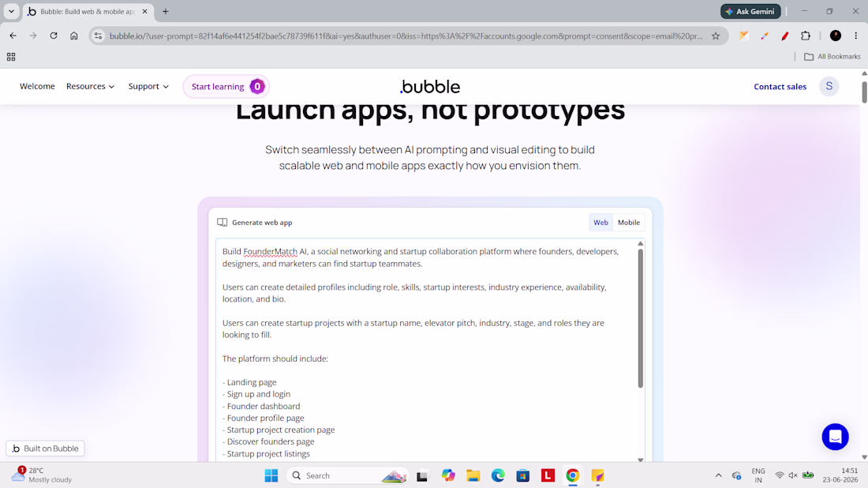Screen dimensions: 868x488
Task: Open the network Wi-Fi tray icon
Action: [780, 475]
